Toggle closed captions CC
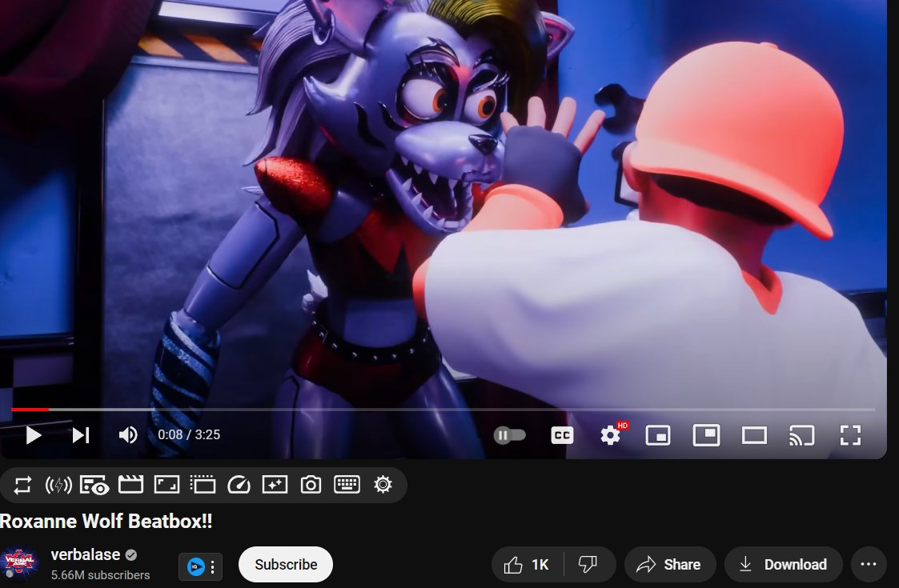Screen dimensions: 899x588 point(562,435)
